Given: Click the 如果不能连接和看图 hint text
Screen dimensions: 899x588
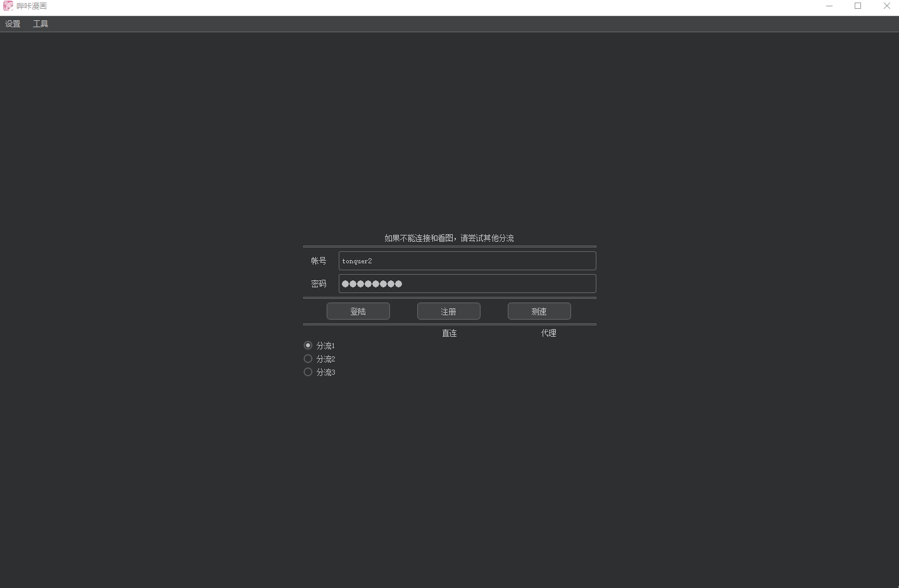Looking at the screenshot, I should pyautogui.click(x=450, y=238).
